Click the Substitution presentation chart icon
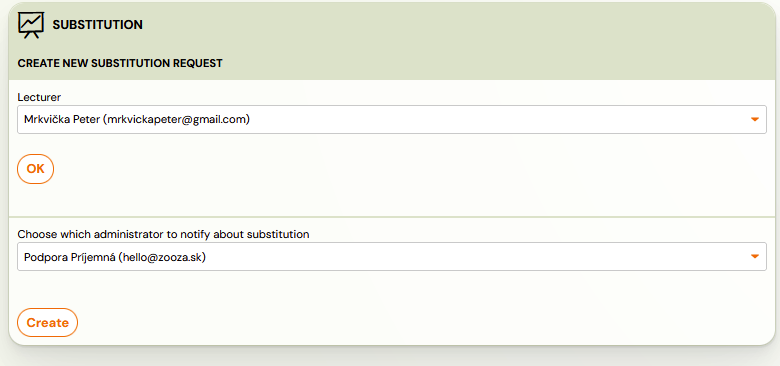780x366 pixels. tap(31, 25)
